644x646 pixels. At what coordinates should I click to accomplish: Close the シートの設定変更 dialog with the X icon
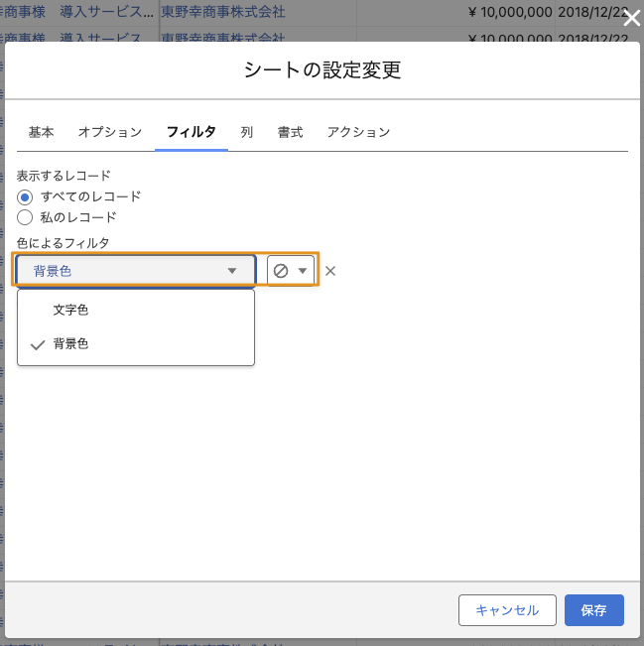point(631,17)
